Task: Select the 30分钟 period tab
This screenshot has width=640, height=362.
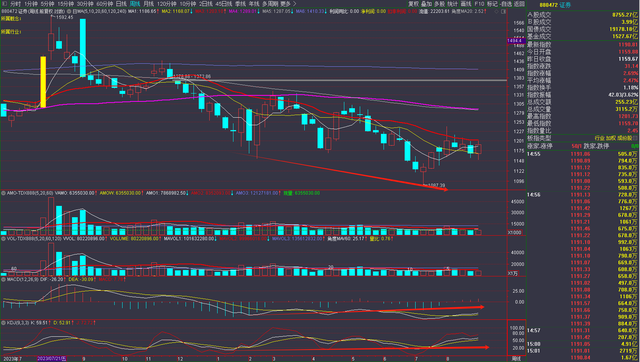Action: point(85,4)
